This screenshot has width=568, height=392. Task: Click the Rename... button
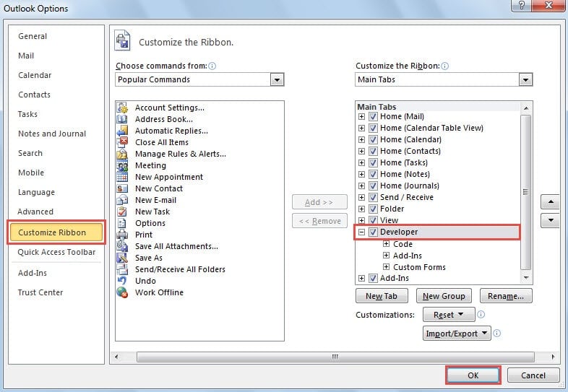pos(506,296)
